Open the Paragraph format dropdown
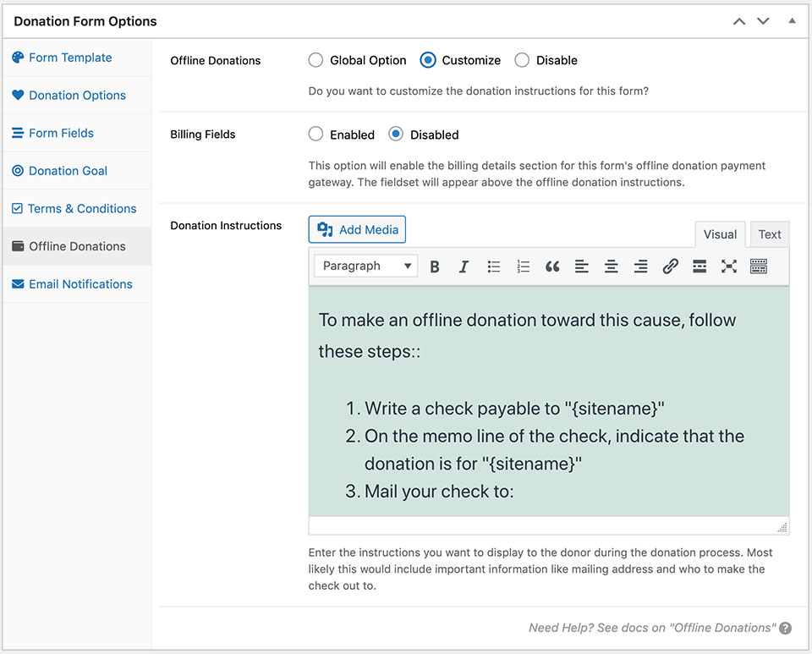Image resolution: width=812 pixels, height=654 pixels. [x=365, y=267]
